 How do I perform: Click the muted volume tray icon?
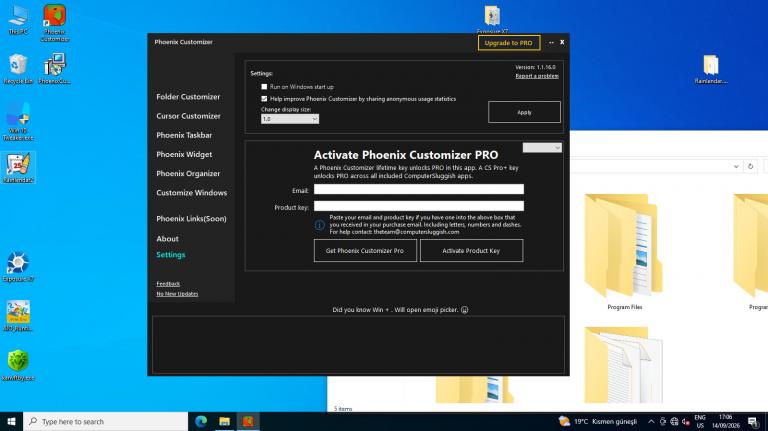(x=686, y=421)
